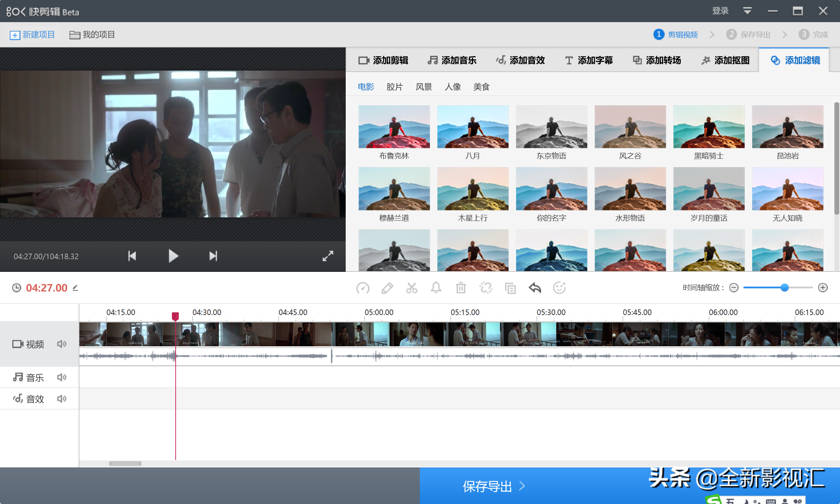Click the speed adjustment gauge icon
Image resolution: width=840 pixels, height=504 pixels.
pyautogui.click(x=363, y=288)
